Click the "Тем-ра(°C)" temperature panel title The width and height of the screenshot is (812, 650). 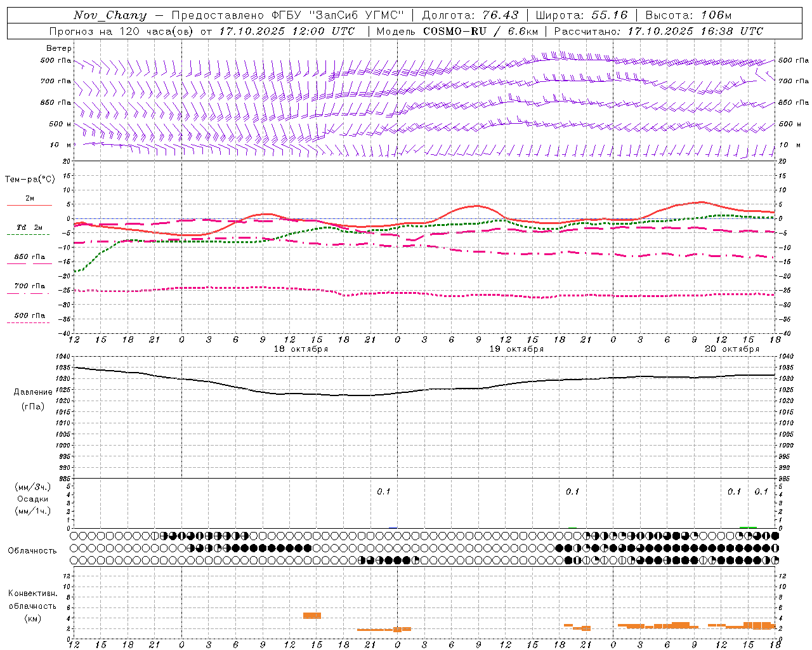pyautogui.click(x=30, y=180)
